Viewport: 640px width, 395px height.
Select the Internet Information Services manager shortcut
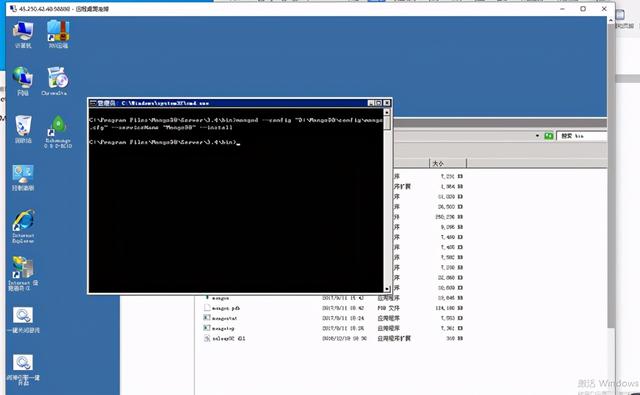(23, 273)
